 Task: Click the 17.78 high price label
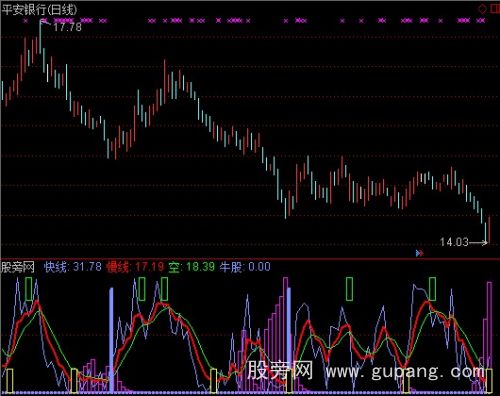pyautogui.click(x=67, y=27)
